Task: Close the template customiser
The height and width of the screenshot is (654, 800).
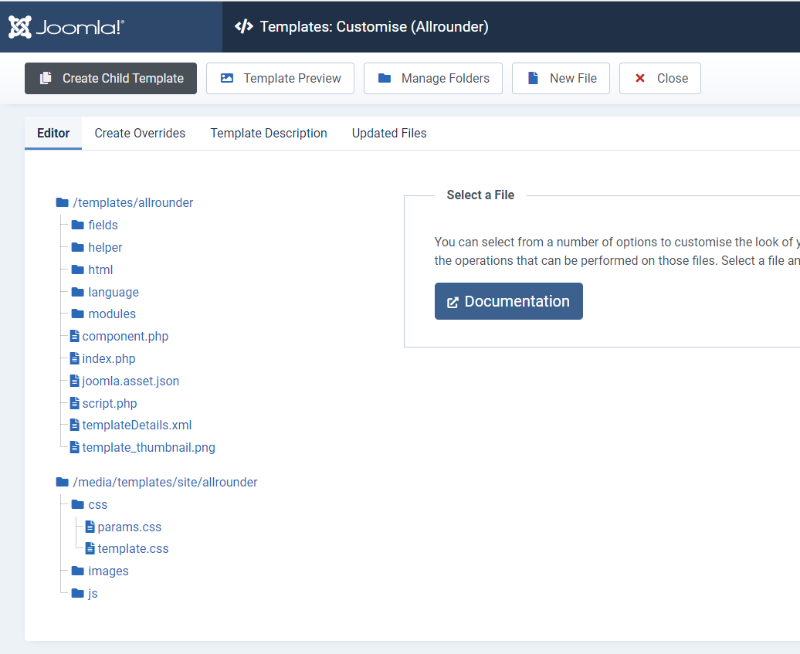Action: pos(660,78)
